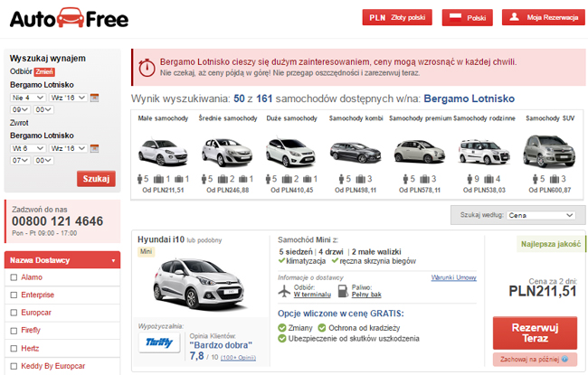The width and height of the screenshot is (588, 375).
Task: Click the Mini category tag
Action: pyautogui.click(x=146, y=251)
